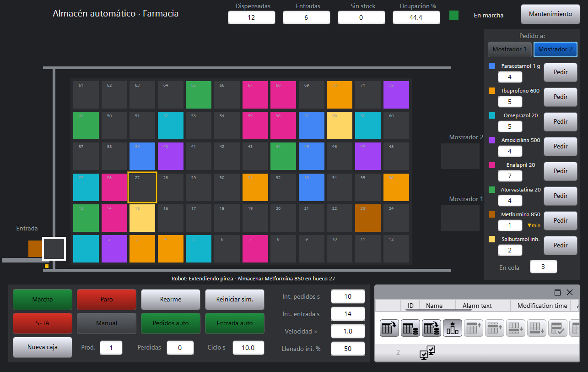Toggle Manual mode
The width and height of the screenshot is (588, 372).
tap(107, 323)
